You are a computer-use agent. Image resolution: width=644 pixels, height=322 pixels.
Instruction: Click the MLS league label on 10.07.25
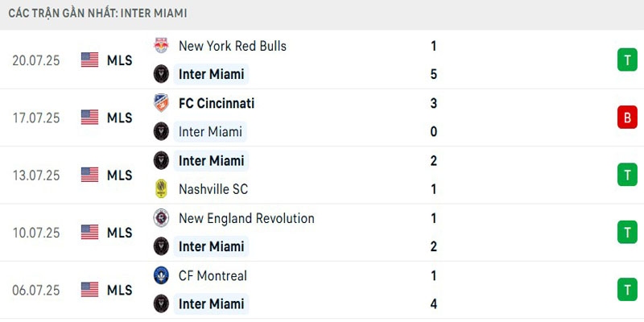(119, 233)
